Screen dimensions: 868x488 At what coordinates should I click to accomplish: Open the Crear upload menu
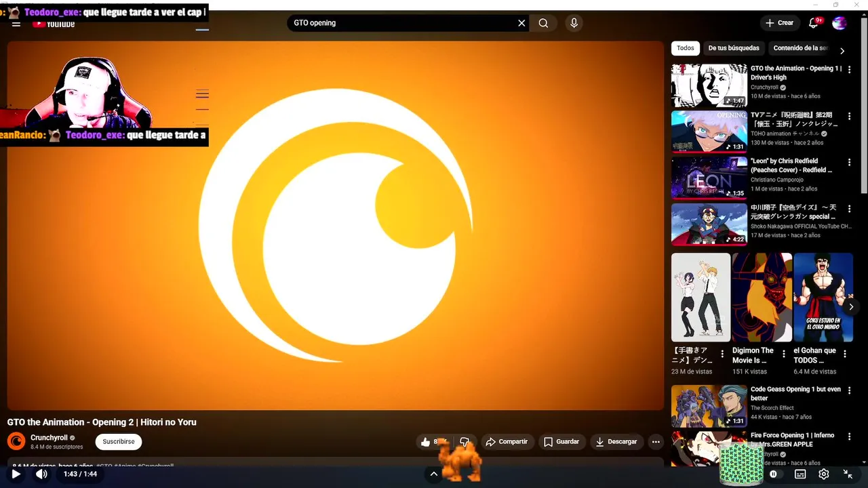[x=780, y=23]
